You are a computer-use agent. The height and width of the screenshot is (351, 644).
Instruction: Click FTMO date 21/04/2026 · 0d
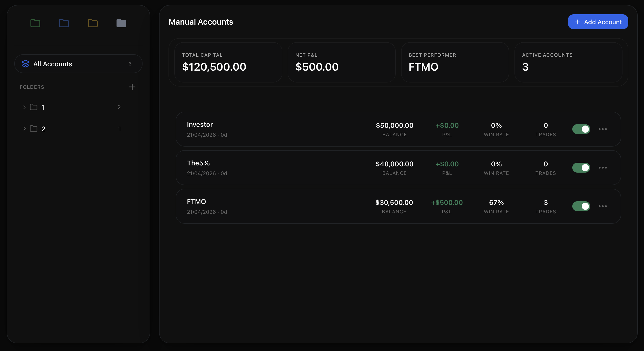[x=207, y=212]
